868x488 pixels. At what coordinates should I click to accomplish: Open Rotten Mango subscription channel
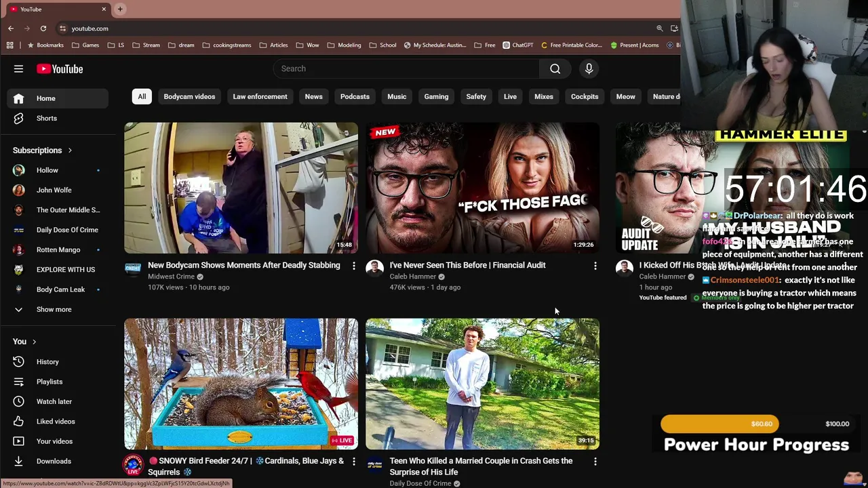(58, 249)
